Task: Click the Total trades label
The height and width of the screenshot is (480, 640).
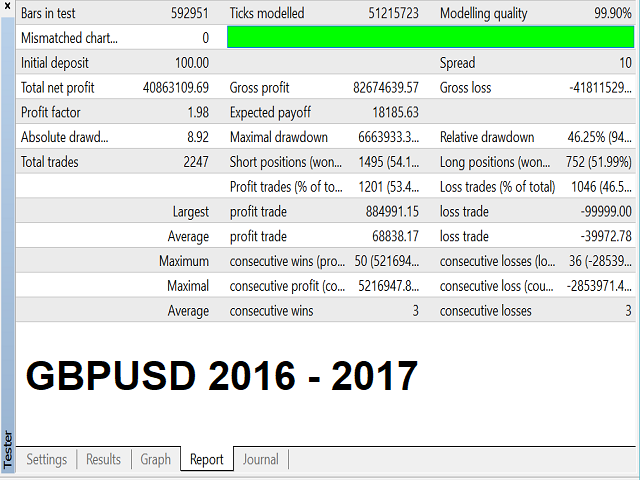Action: pos(49,162)
